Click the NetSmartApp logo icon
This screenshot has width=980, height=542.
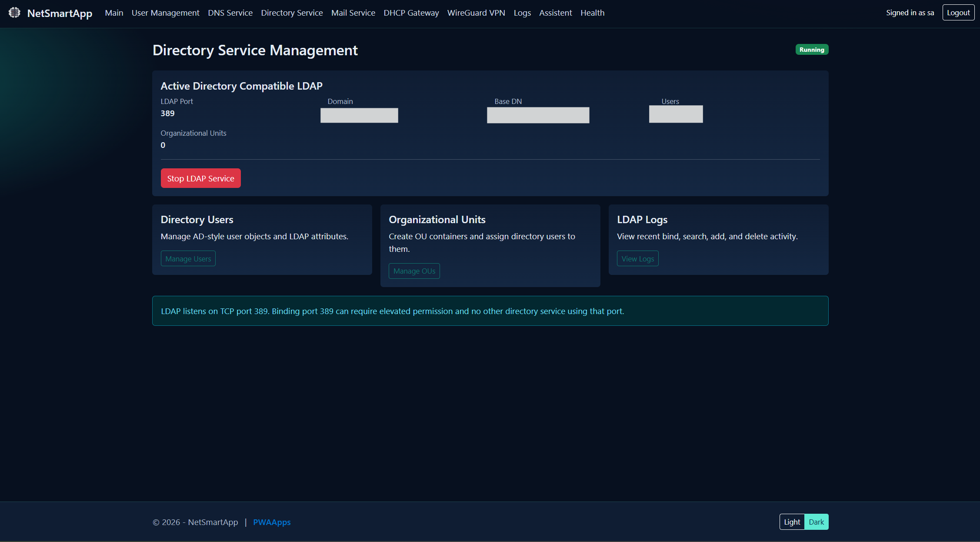tap(14, 13)
